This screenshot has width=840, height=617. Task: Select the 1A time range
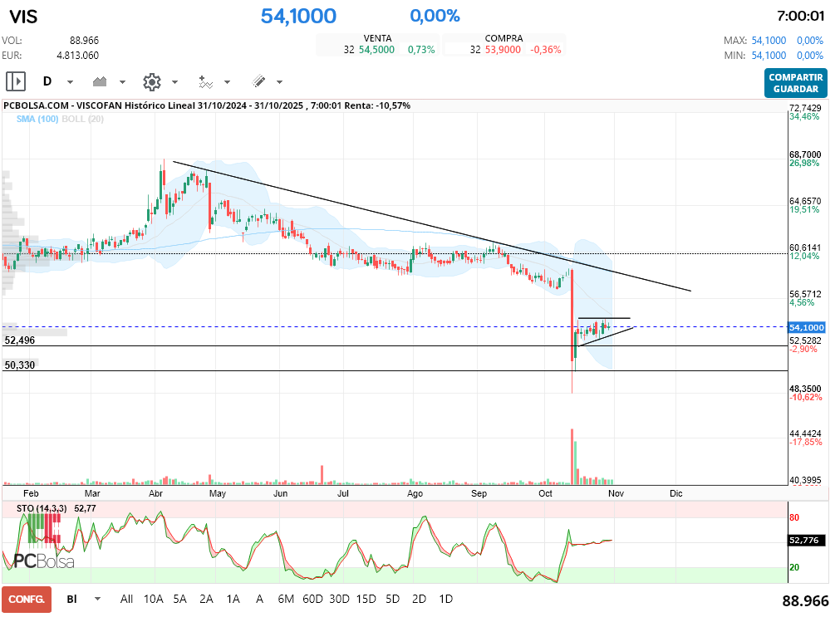(x=233, y=599)
